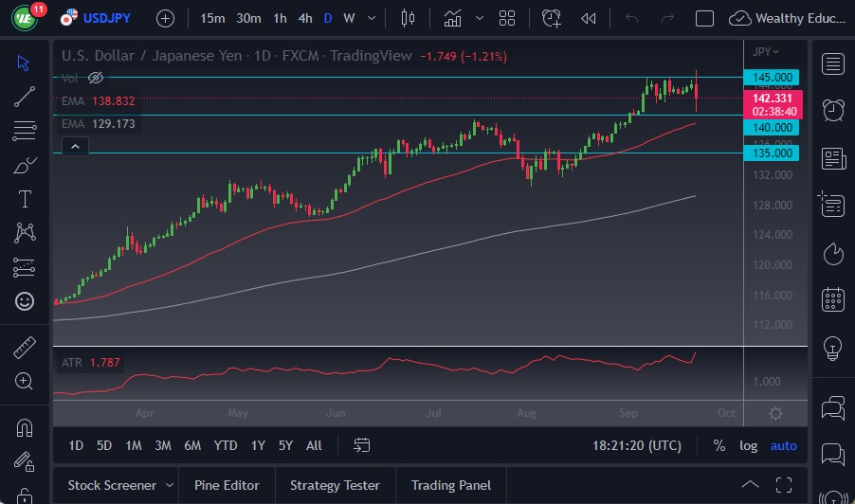855x504 pixels.
Task: Set the date range to YTD
Action: (x=225, y=445)
